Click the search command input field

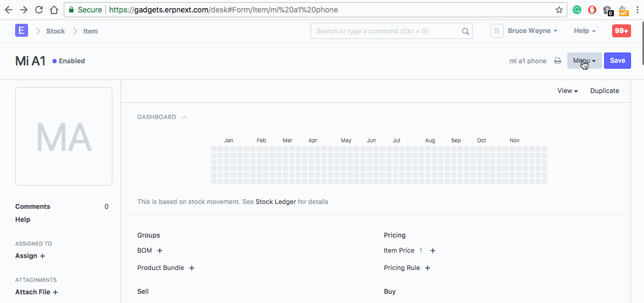coord(391,31)
